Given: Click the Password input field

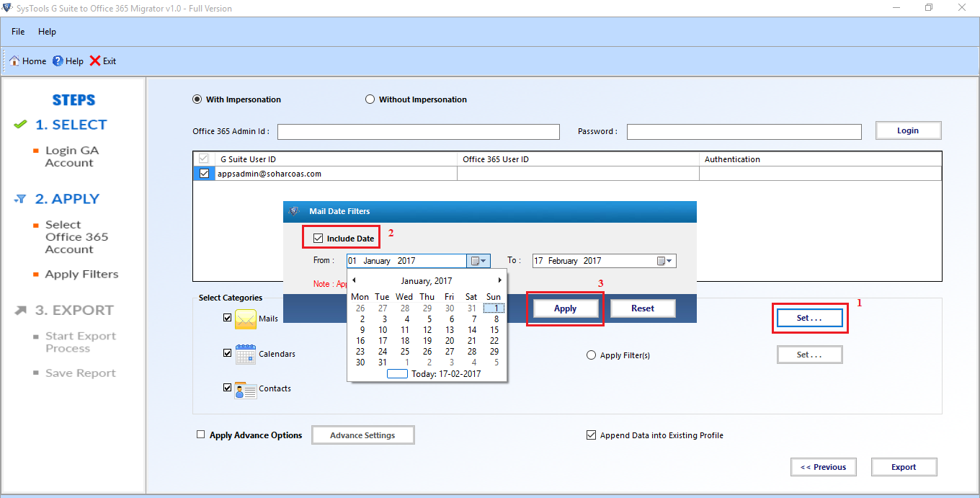Looking at the screenshot, I should coord(744,132).
